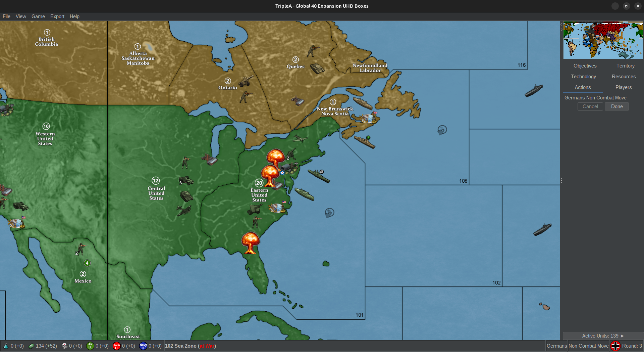The height and width of the screenshot is (352, 644).
Task: Select the infantry unit in Central United States
Action: tap(185, 163)
